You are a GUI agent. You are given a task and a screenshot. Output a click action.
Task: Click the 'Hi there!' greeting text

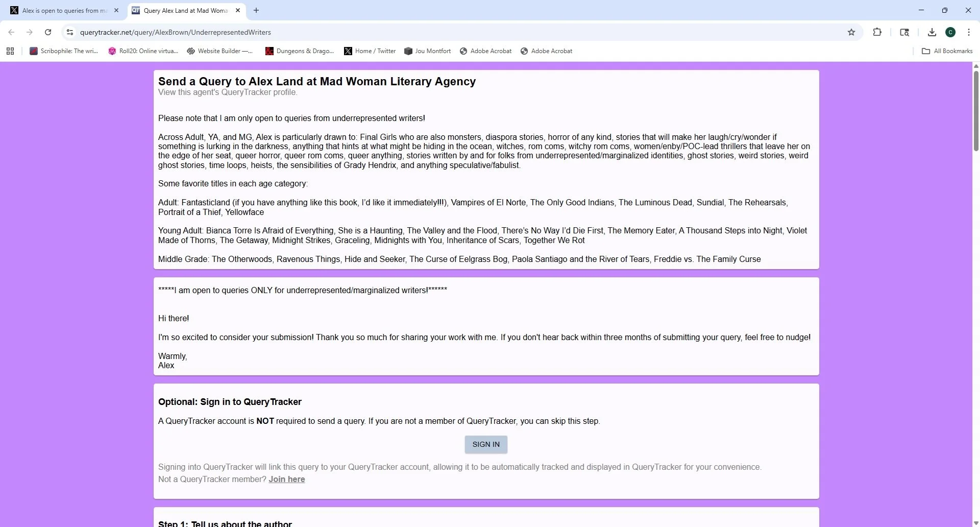174,319
